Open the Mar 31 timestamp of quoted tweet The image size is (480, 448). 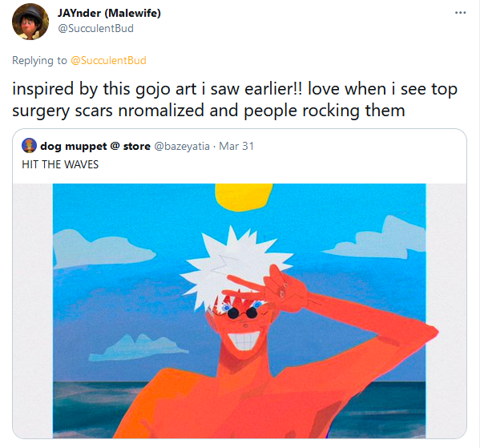click(x=236, y=146)
